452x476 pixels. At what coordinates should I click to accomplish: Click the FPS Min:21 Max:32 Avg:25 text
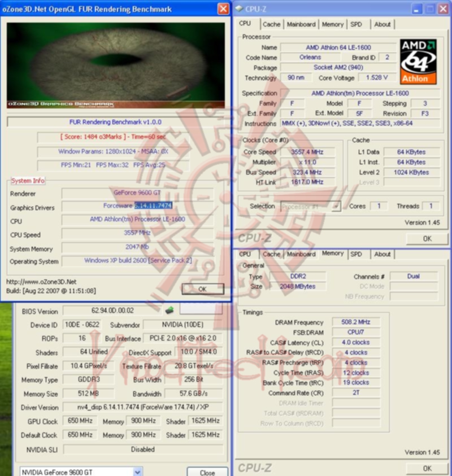pyautogui.click(x=113, y=165)
